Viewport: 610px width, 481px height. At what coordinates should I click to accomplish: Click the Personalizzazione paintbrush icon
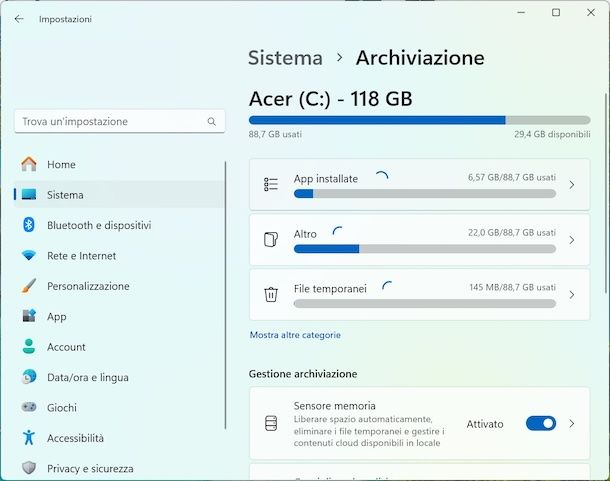pyautogui.click(x=29, y=286)
